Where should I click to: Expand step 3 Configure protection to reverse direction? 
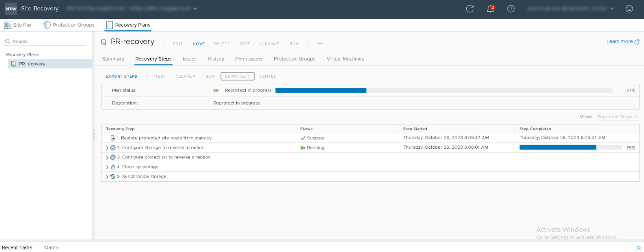(107, 157)
